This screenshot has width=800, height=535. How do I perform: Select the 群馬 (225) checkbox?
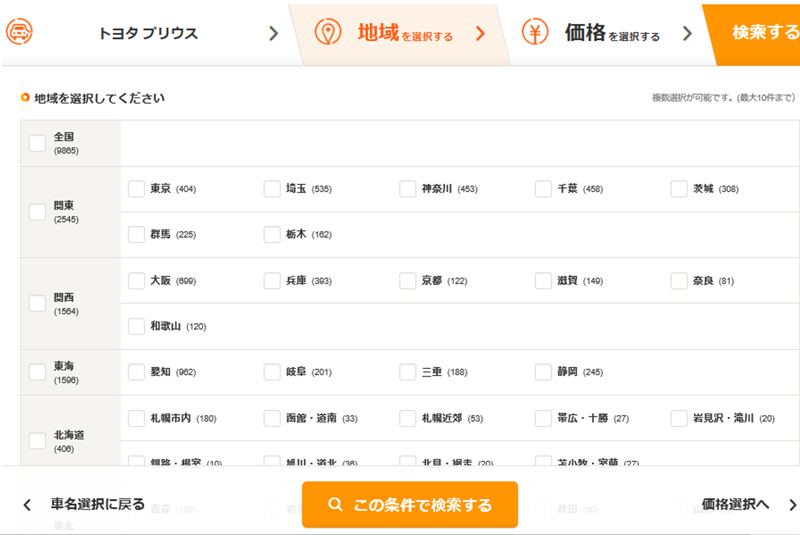(x=136, y=235)
